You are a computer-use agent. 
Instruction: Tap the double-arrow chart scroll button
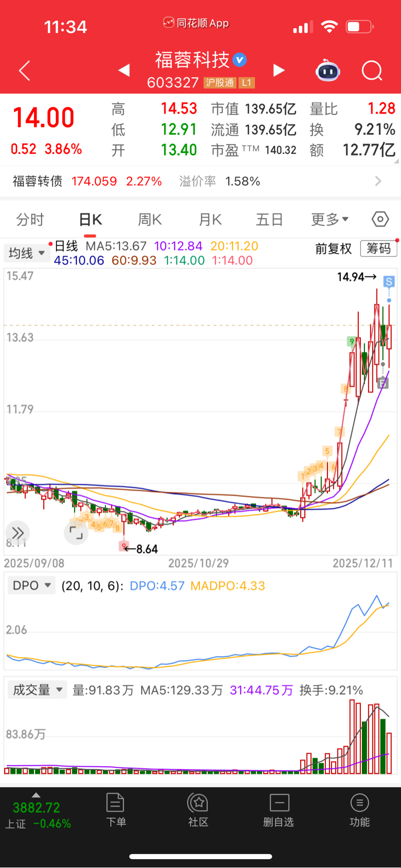(18, 533)
